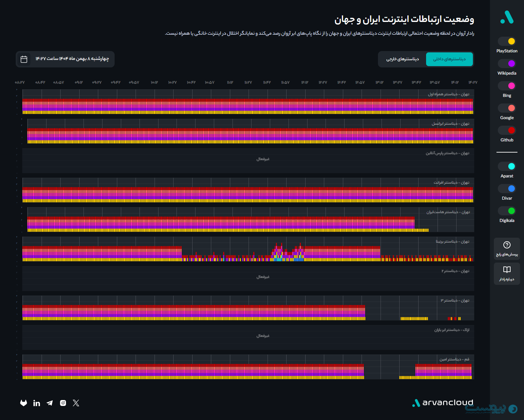Open the About Radar book icon
Screen dimensions: 524x420
(507, 270)
